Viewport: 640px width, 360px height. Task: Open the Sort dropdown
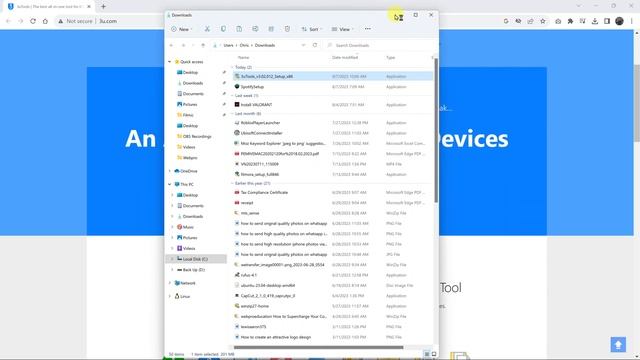(312, 29)
